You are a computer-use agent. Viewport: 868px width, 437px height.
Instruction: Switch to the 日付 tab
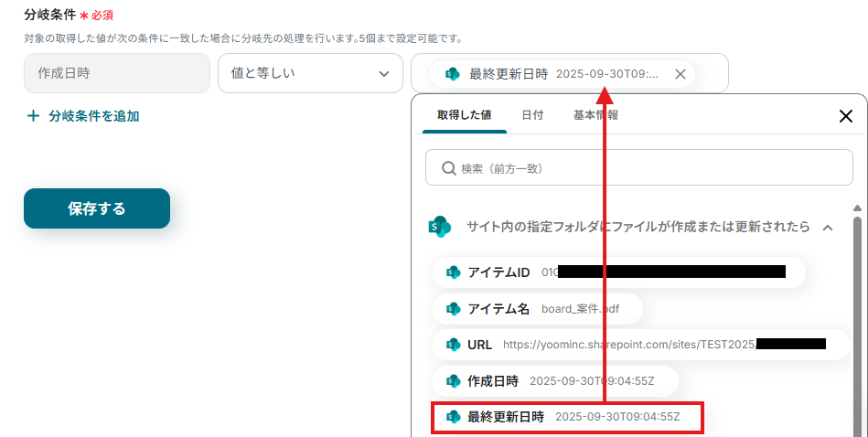[532, 115]
